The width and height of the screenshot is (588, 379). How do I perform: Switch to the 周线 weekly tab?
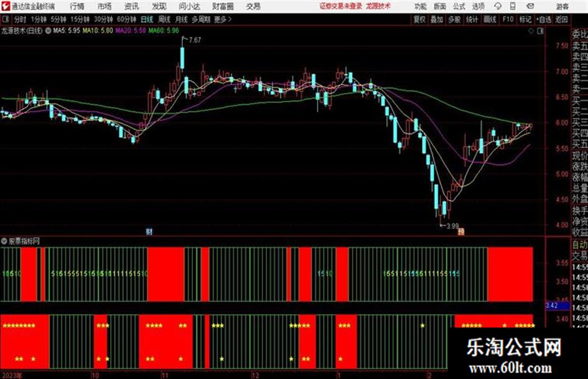coord(164,19)
